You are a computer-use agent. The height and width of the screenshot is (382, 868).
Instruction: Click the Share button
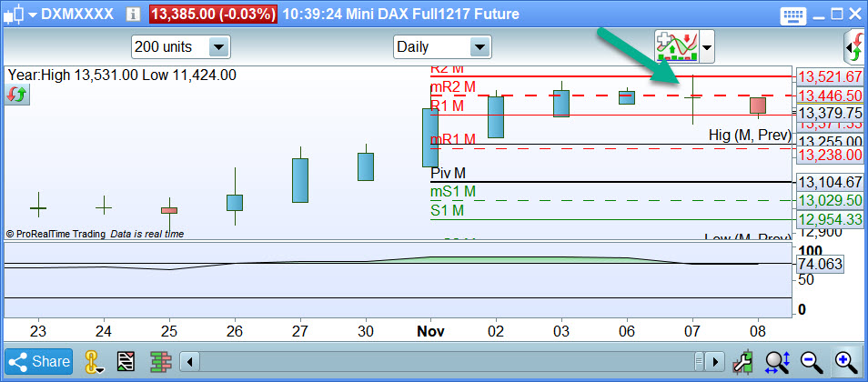[x=39, y=362]
